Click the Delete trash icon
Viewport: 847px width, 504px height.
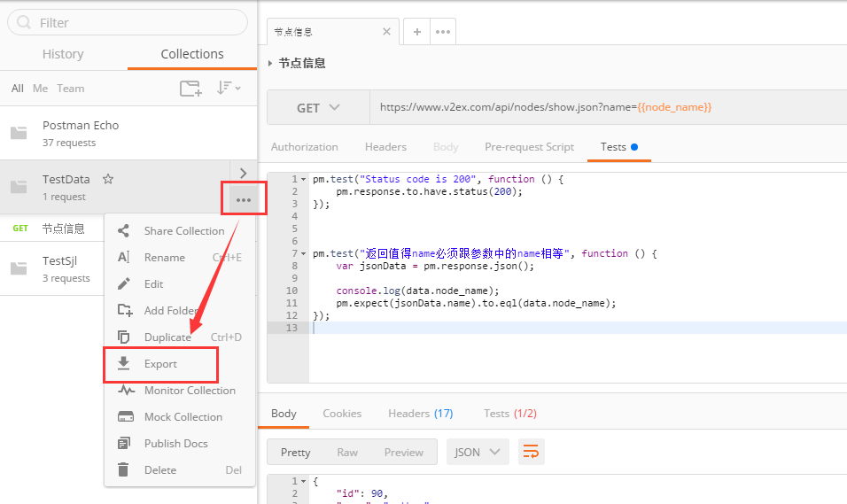(123, 469)
